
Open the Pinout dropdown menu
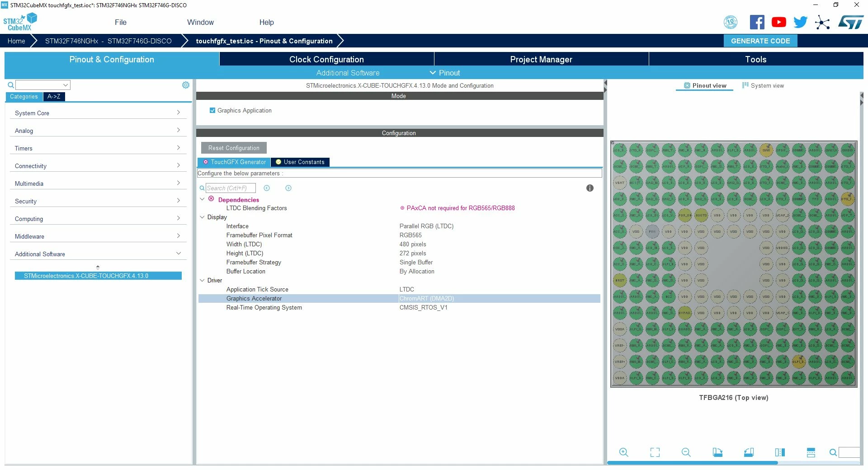tap(445, 73)
